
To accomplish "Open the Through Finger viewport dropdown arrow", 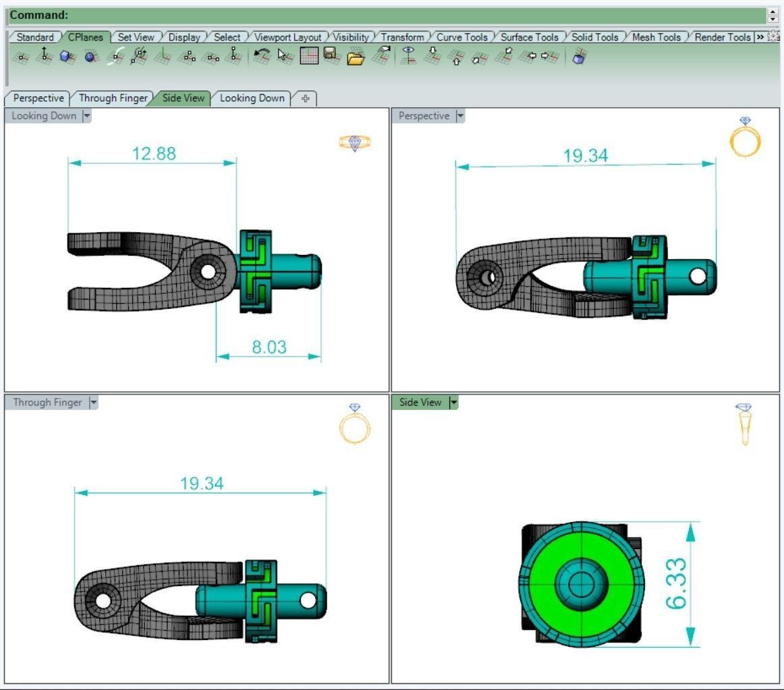I will pyautogui.click(x=94, y=403).
